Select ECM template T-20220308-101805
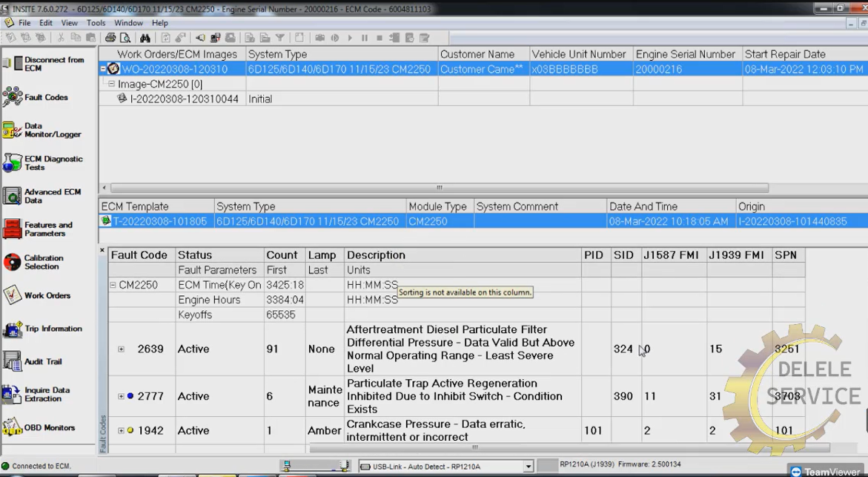This screenshot has width=868, height=477. tap(160, 222)
